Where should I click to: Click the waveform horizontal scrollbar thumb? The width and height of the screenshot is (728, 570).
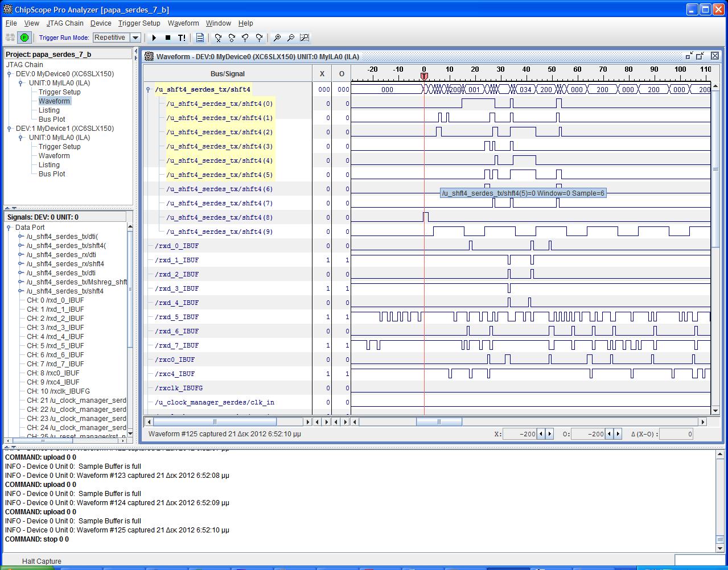[438, 422]
